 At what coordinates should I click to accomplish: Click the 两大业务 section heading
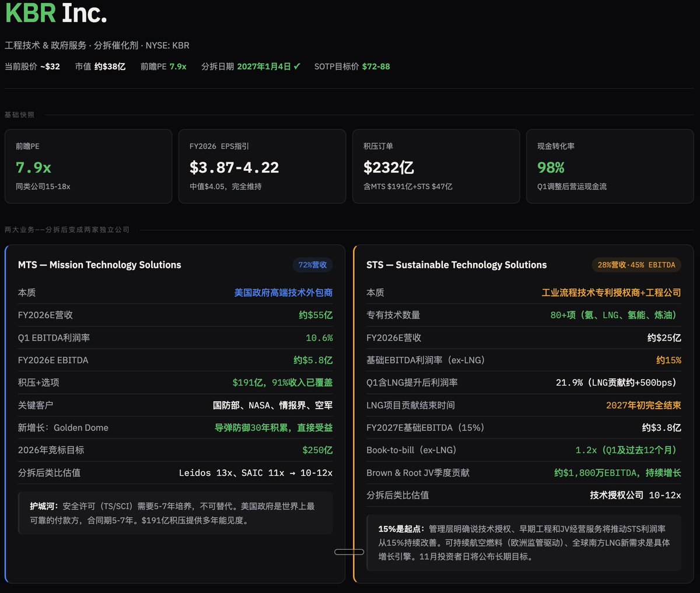[x=67, y=230]
